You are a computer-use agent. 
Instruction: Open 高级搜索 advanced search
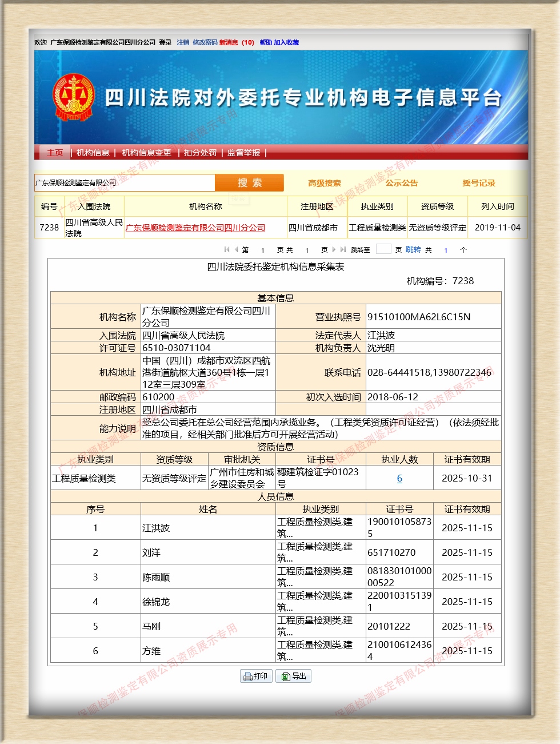tap(324, 183)
